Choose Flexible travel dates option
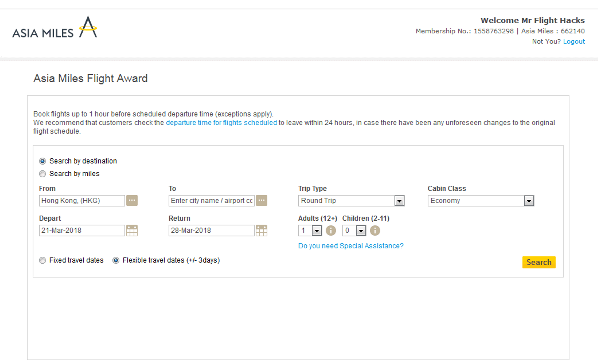 tap(116, 260)
